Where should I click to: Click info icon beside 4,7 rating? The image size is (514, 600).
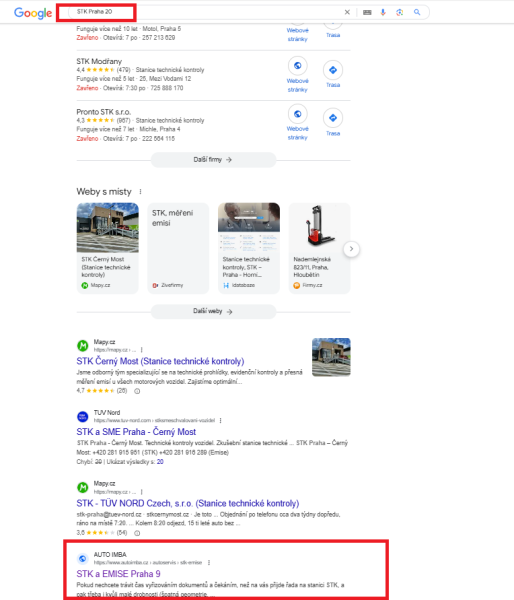coord(137,391)
